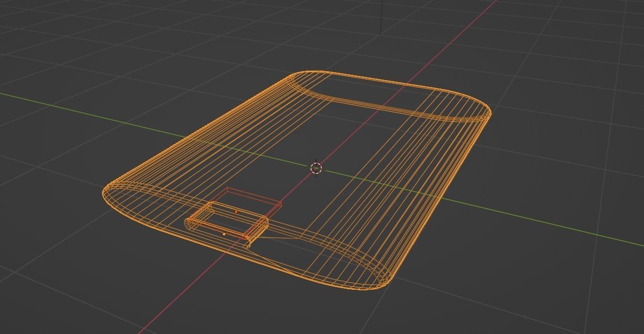
Task: Click the 3D cursor crosshair circle
Action: pos(316,168)
